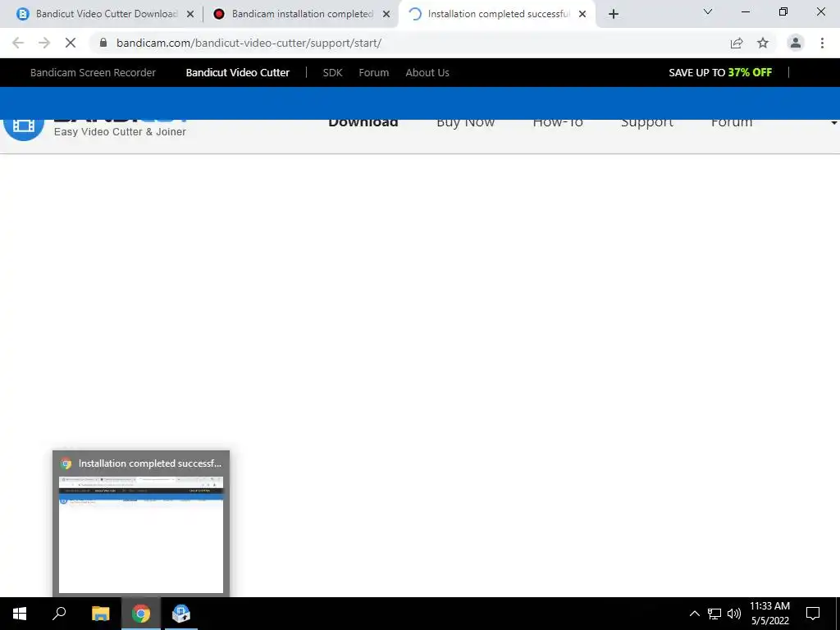Screen dimensions: 840x630
Task: Stop loading the page
Action: (71, 43)
